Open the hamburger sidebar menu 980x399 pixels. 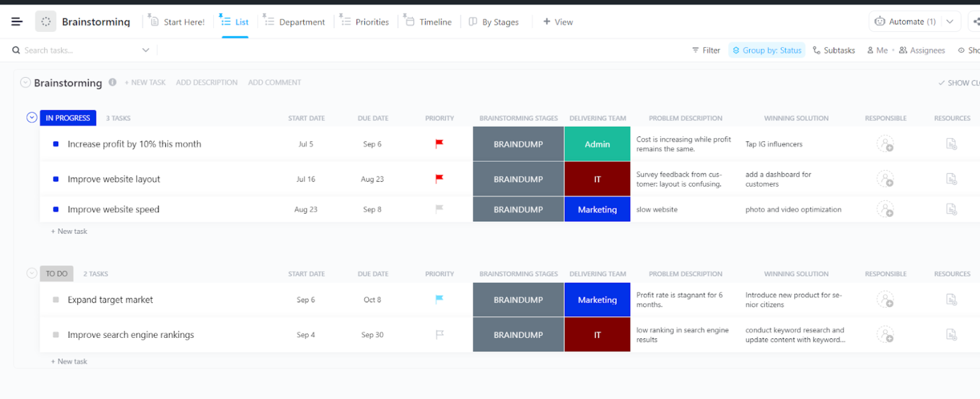coord(17,20)
